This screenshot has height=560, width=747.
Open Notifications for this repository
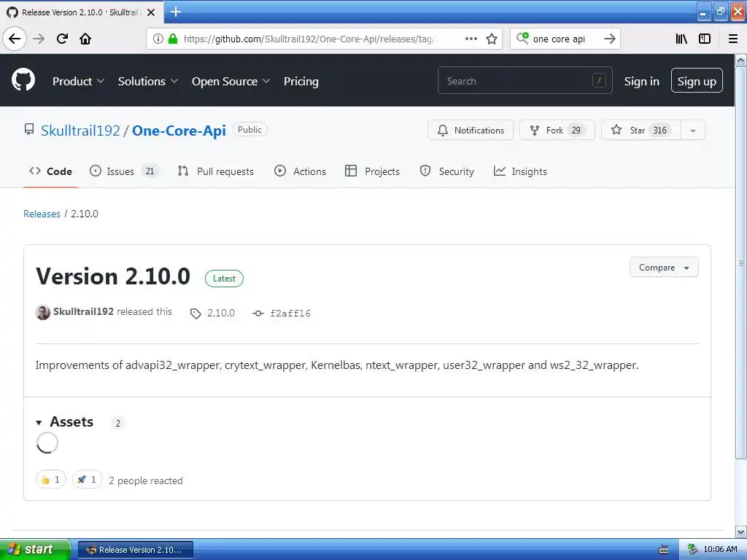[471, 130]
